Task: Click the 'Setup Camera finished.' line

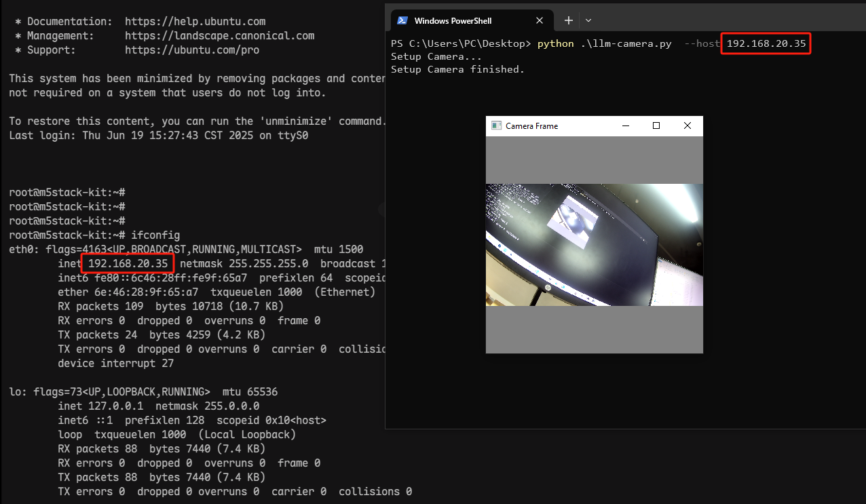Action: point(458,69)
